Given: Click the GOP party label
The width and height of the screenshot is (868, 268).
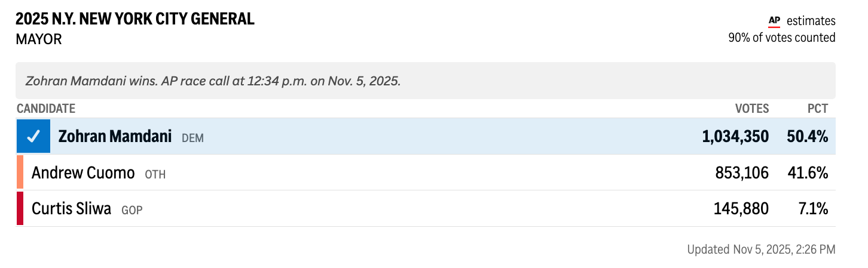Looking at the screenshot, I should pos(132,210).
